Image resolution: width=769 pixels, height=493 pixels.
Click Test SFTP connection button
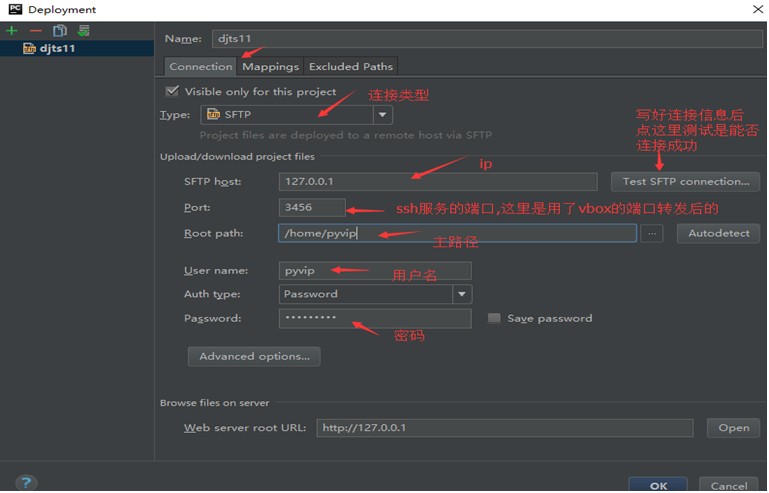point(686,182)
